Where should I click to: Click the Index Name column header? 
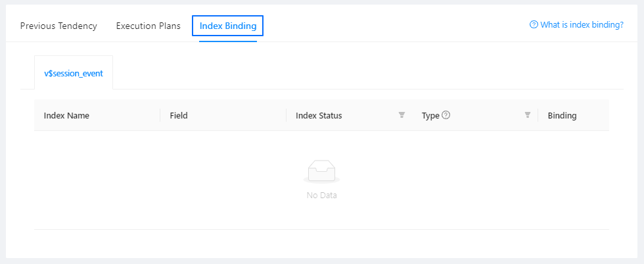click(66, 116)
